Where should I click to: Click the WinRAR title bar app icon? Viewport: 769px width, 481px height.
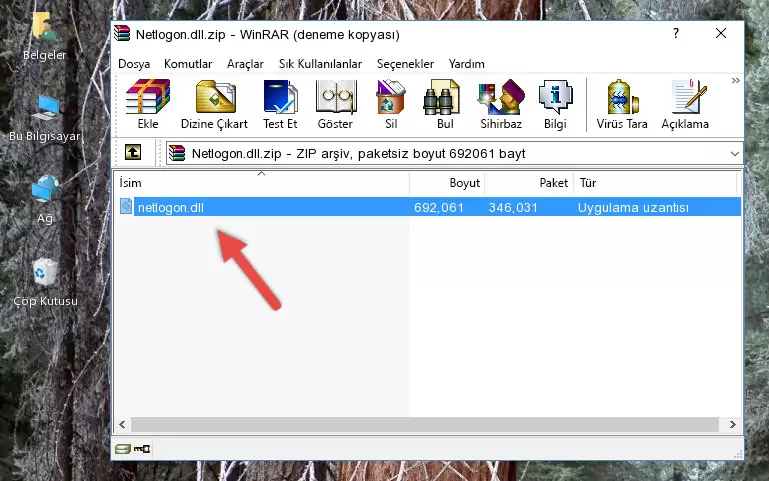tap(122, 33)
